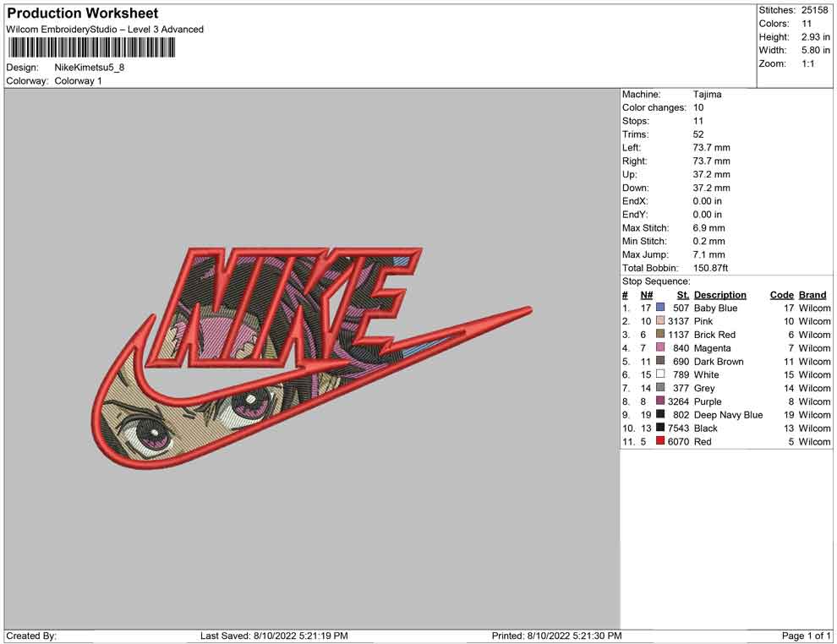Click the Nike embroidery design preview

tap(311, 359)
